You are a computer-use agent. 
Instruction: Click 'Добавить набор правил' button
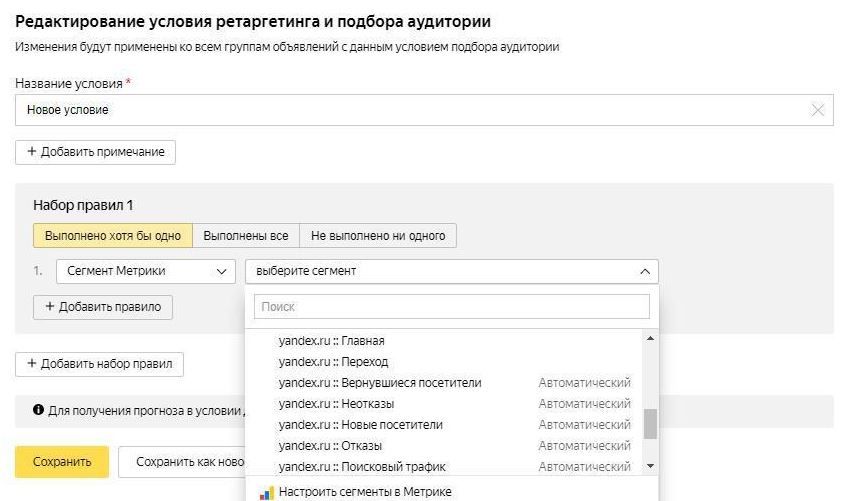100,364
